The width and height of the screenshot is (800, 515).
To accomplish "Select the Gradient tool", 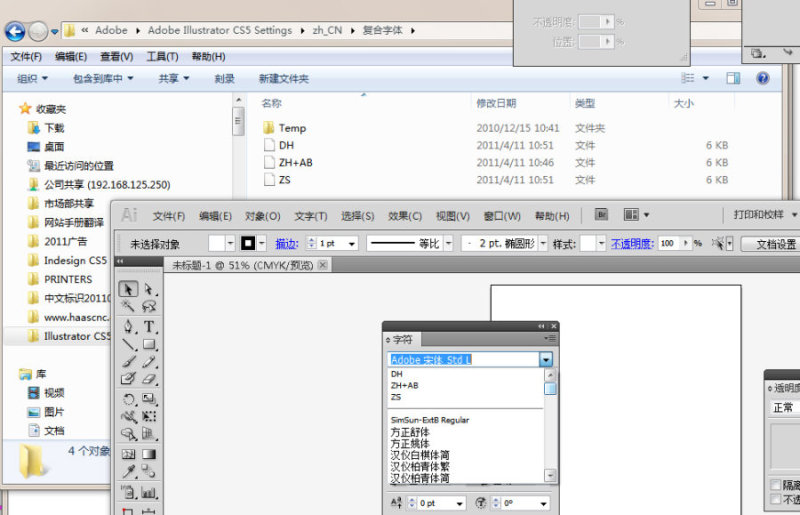I will [149, 454].
